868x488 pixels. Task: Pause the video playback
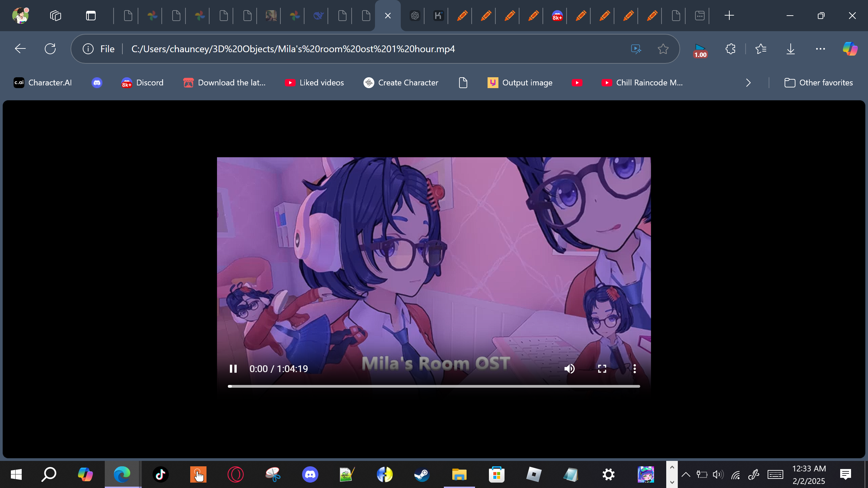tap(233, 369)
